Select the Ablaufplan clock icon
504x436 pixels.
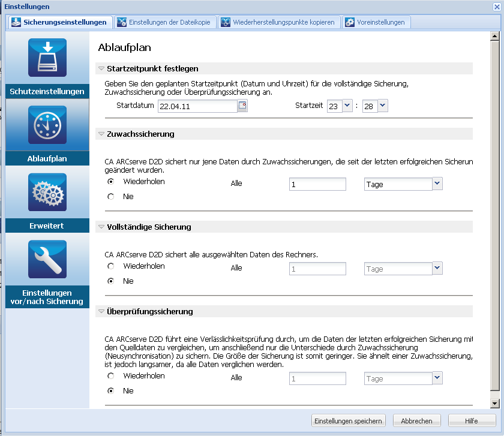point(47,126)
